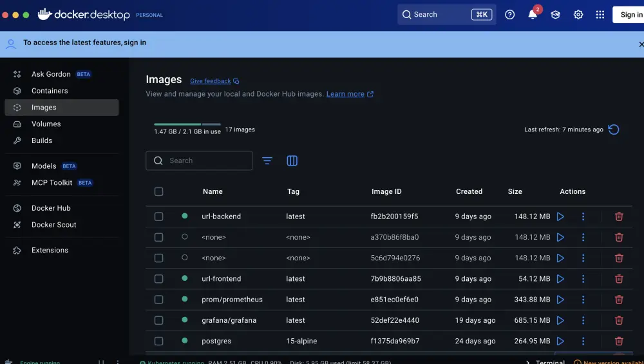Image resolution: width=644 pixels, height=364 pixels.
Task: Run the postgres 15-alpine image
Action: click(x=560, y=341)
